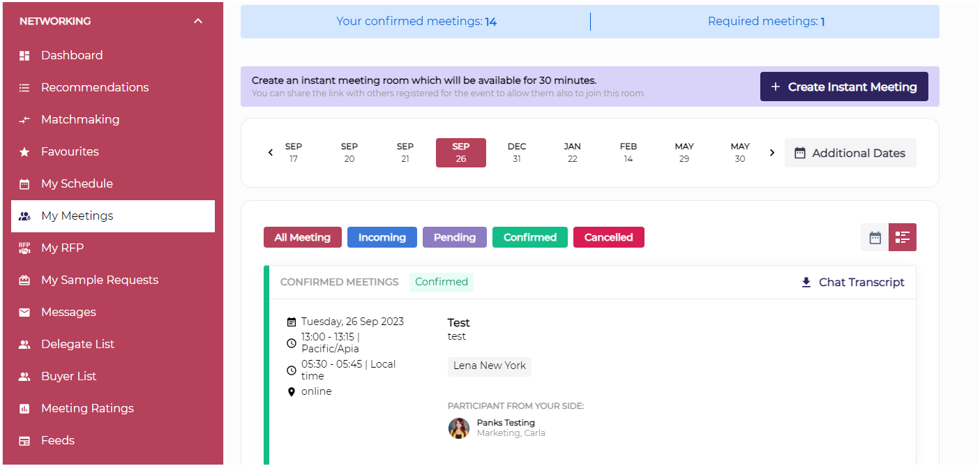The width and height of the screenshot is (980, 466).
Task: Filter by All Meeting
Action: click(303, 237)
